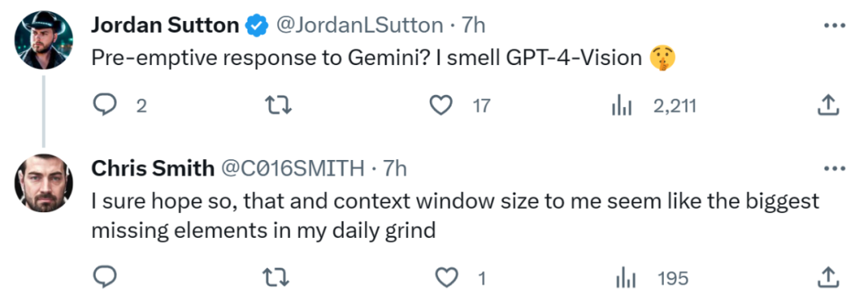Like Jordan Sutton's tweet with 17 likes
The image size is (868, 303).
[x=441, y=104]
